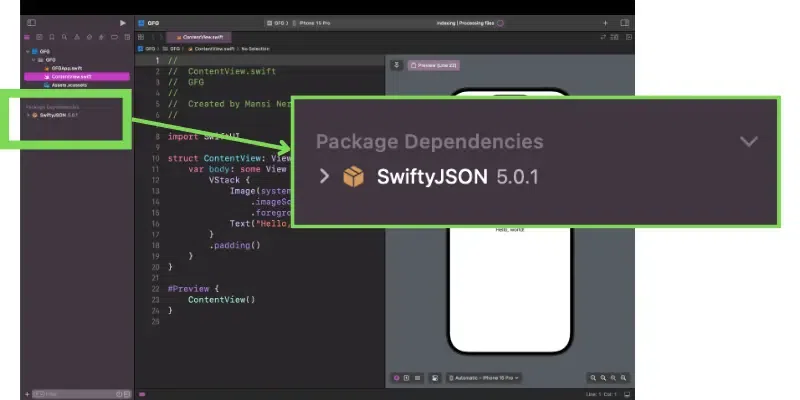Toggle the recent files filter
Viewport: 800px width, 400px height.
point(119,394)
